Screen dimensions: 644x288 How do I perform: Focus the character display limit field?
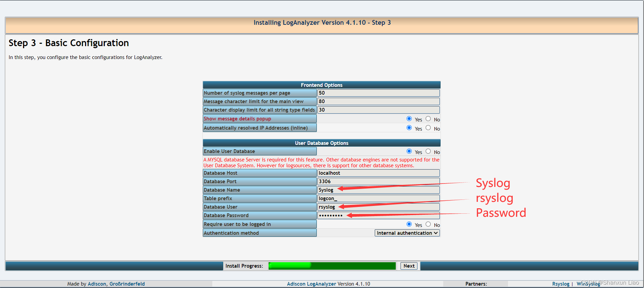378,110
